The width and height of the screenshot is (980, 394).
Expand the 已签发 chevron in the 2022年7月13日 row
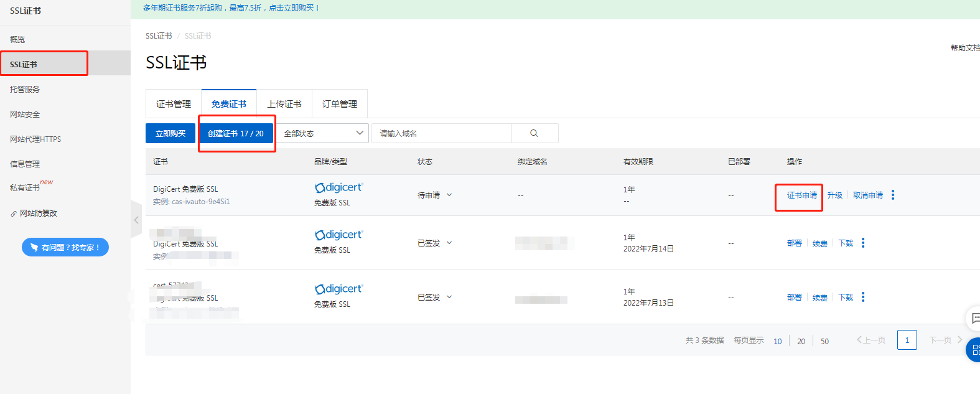coord(449,297)
